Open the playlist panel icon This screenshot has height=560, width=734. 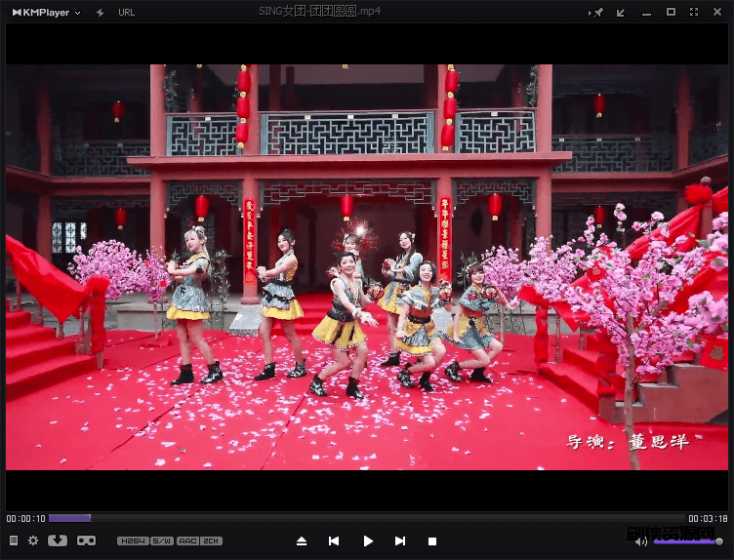click(14, 540)
